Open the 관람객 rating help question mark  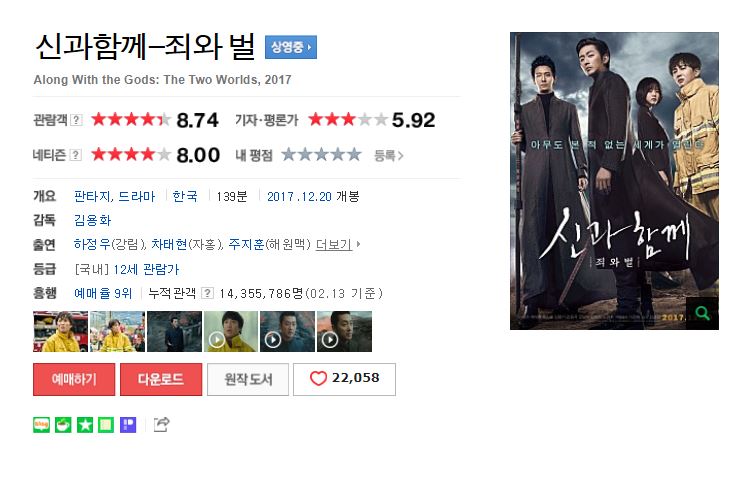(x=76, y=120)
